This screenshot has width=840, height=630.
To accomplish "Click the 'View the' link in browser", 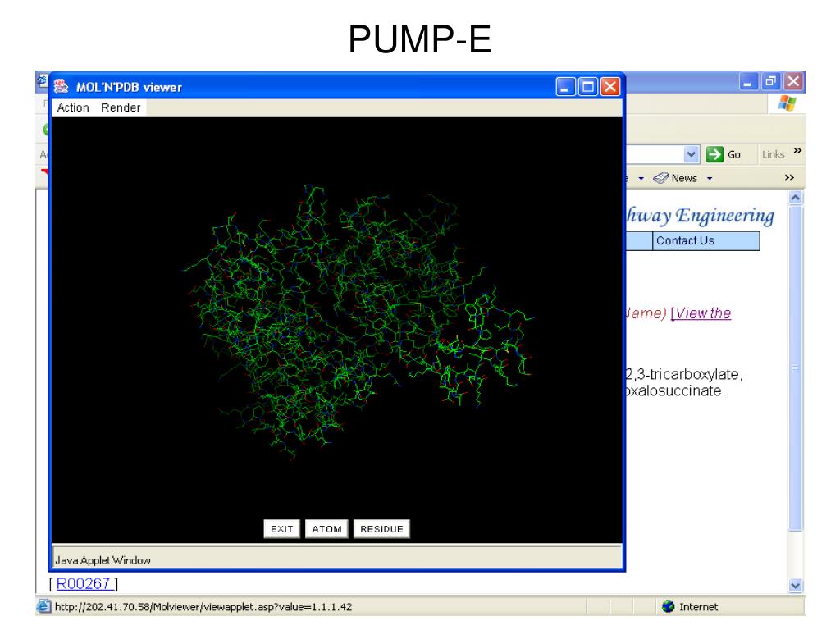I will click(x=701, y=313).
